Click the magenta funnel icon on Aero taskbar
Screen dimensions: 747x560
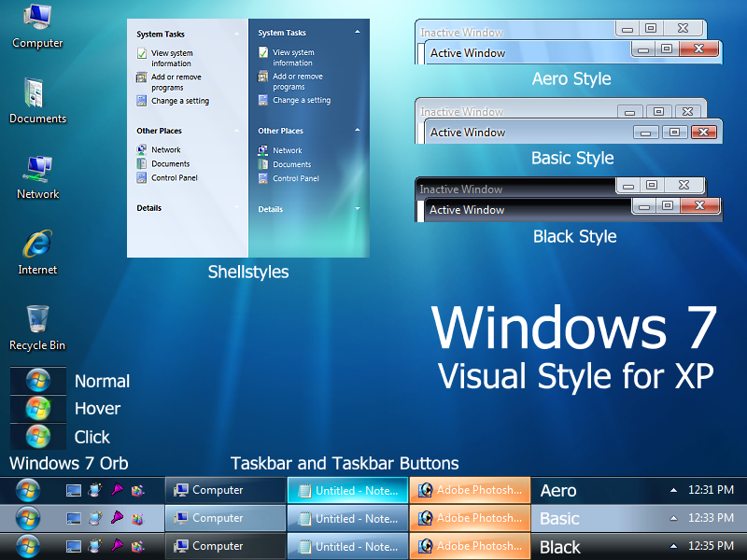(117, 489)
